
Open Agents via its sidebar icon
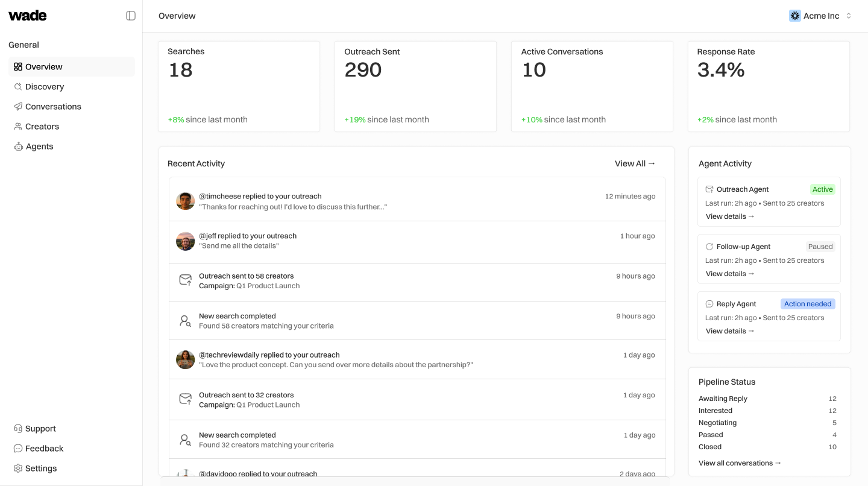click(x=17, y=146)
